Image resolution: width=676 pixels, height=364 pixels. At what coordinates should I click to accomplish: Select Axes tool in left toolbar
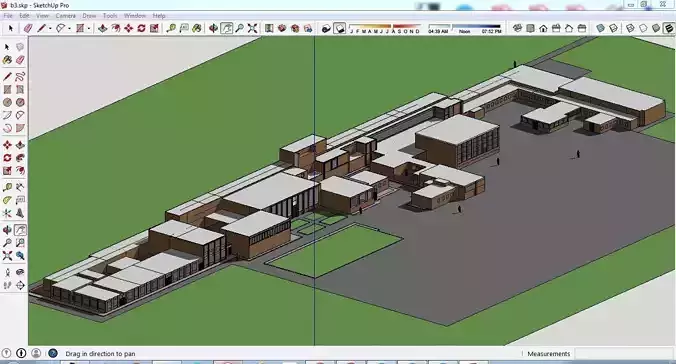coord(7,213)
